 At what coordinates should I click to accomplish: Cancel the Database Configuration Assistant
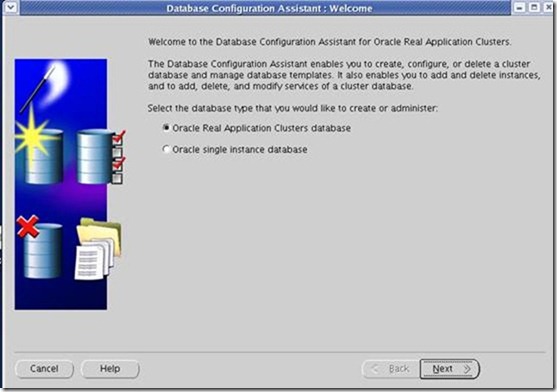pyautogui.click(x=44, y=369)
